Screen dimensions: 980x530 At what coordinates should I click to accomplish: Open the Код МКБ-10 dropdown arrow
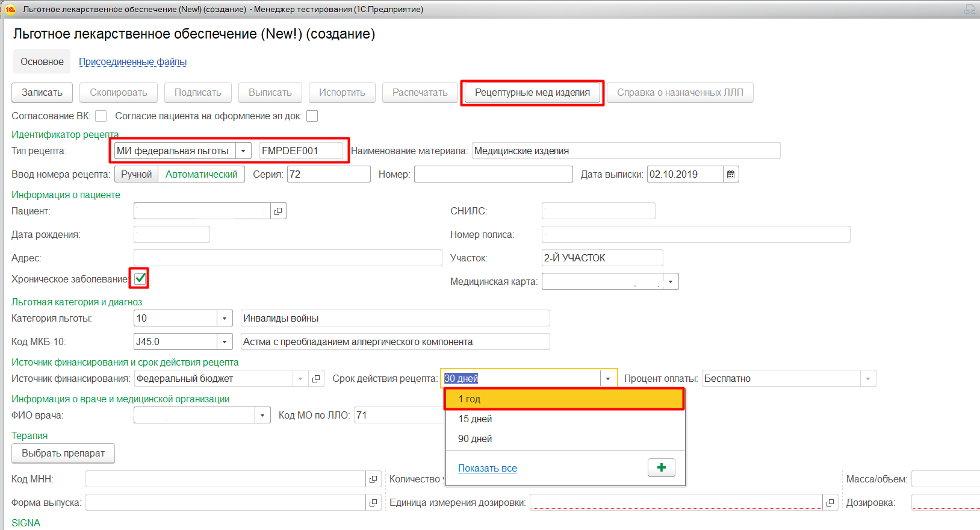(225, 342)
